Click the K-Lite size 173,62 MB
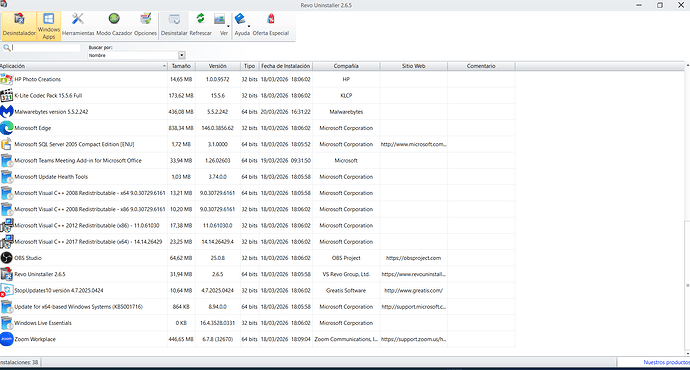 pos(181,95)
